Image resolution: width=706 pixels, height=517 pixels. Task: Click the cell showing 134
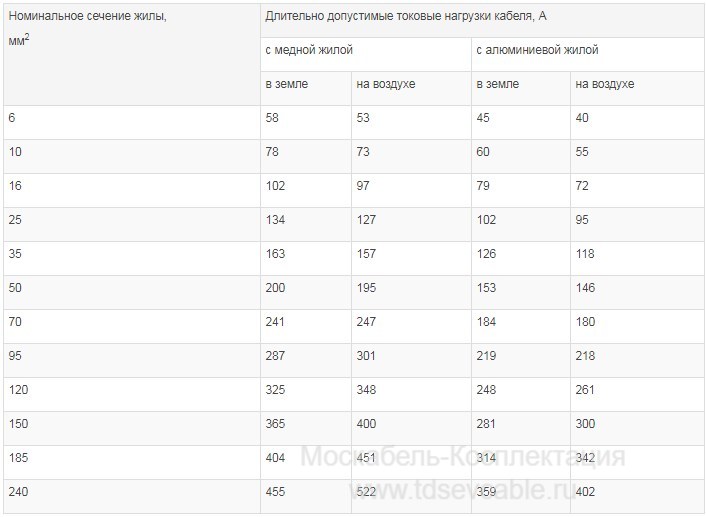(x=275, y=220)
